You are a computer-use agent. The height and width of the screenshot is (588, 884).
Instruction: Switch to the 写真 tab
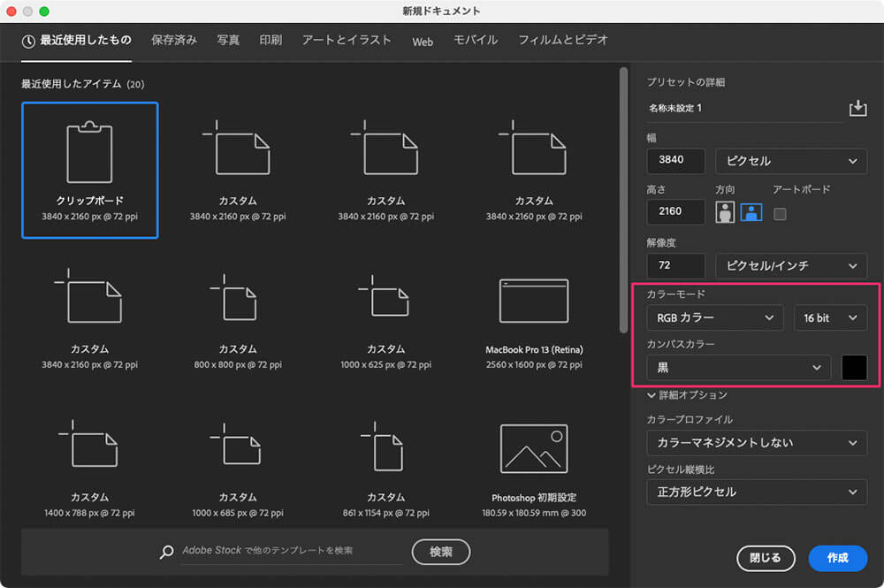coord(228,40)
